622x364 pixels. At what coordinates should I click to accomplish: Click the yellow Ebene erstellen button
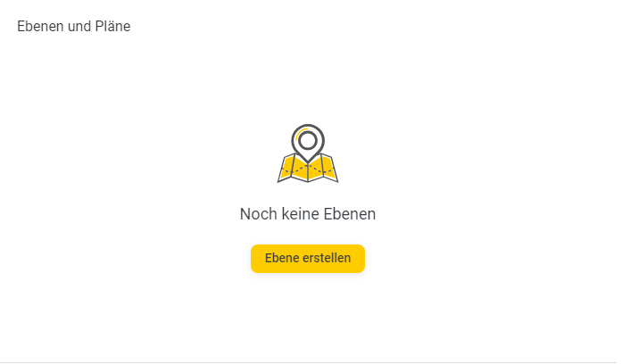pos(307,259)
